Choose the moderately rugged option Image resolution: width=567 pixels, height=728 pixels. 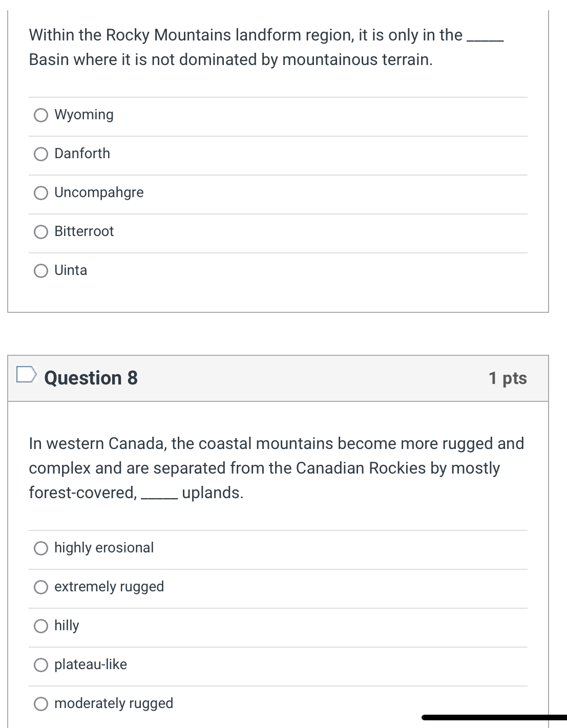(41, 704)
